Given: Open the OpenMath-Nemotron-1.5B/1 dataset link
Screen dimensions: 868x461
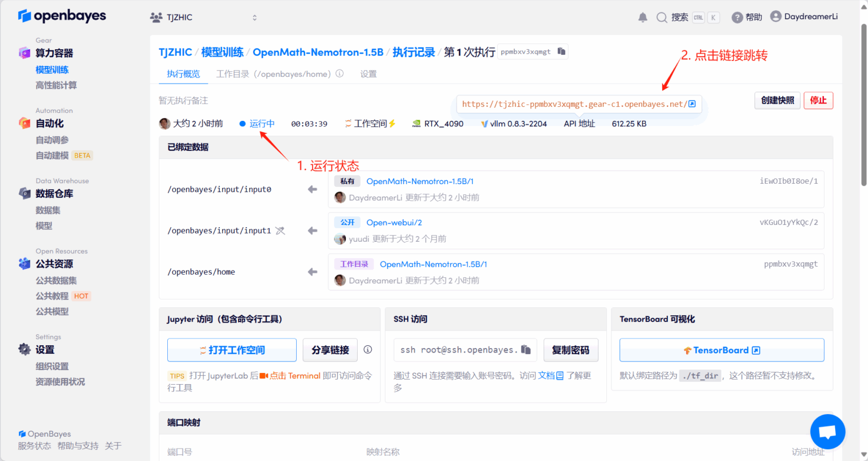Looking at the screenshot, I should [420, 181].
